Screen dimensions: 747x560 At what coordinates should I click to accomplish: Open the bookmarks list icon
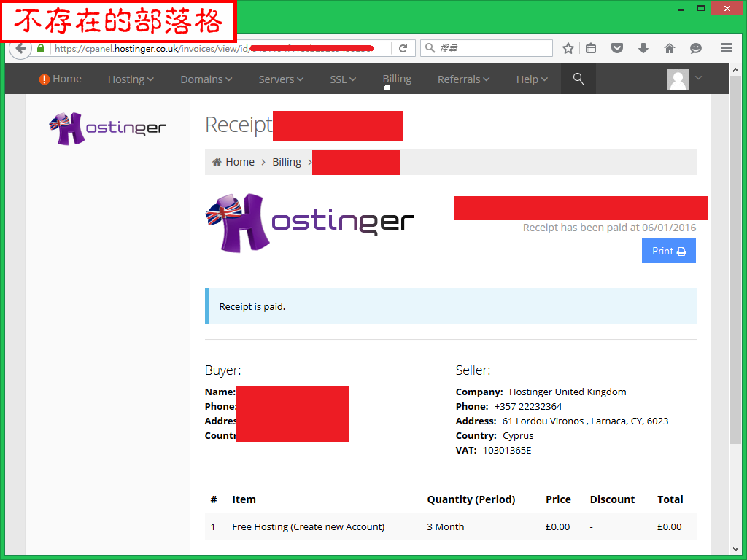click(x=591, y=48)
